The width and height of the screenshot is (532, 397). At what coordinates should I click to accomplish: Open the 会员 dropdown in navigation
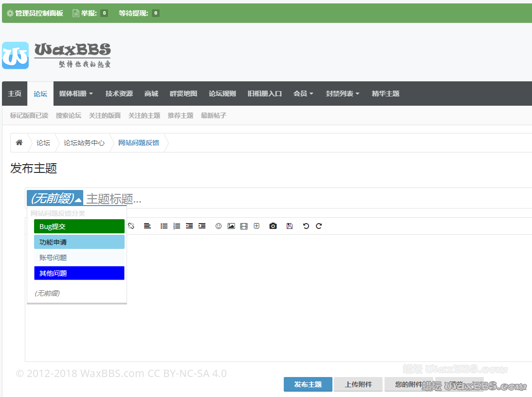coord(303,94)
